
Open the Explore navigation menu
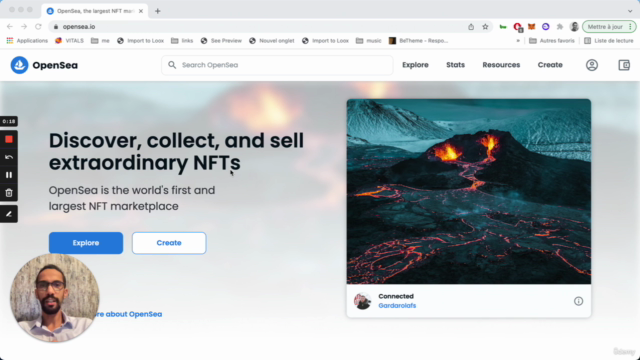[x=415, y=65]
